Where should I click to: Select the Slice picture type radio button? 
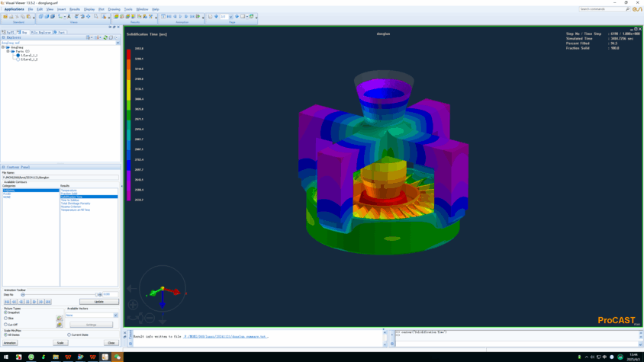point(6,318)
